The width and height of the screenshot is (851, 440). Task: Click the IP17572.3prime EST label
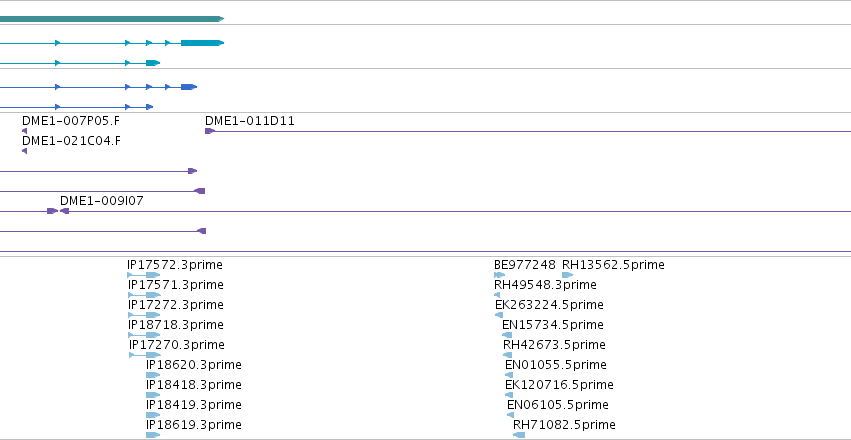[175, 265]
